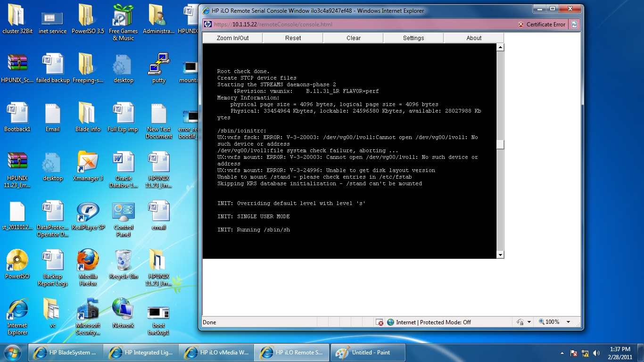
Task: Select the Network desktop icon
Action: pyautogui.click(x=124, y=314)
